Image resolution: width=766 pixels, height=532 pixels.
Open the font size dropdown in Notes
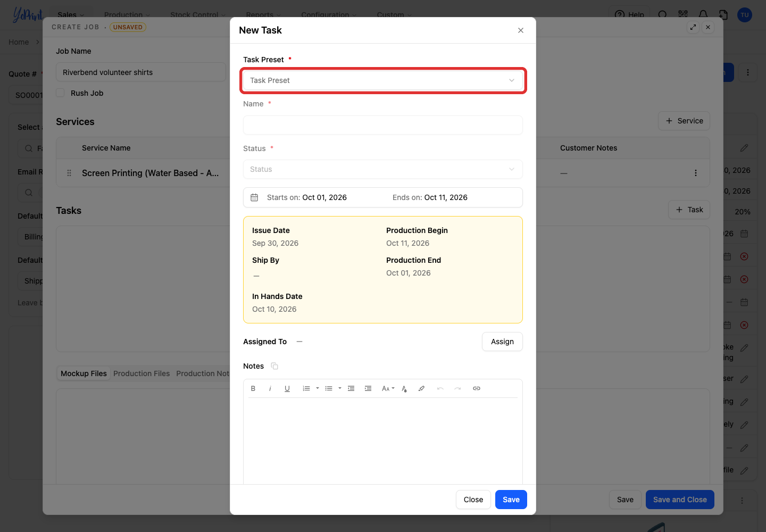(x=388, y=388)
